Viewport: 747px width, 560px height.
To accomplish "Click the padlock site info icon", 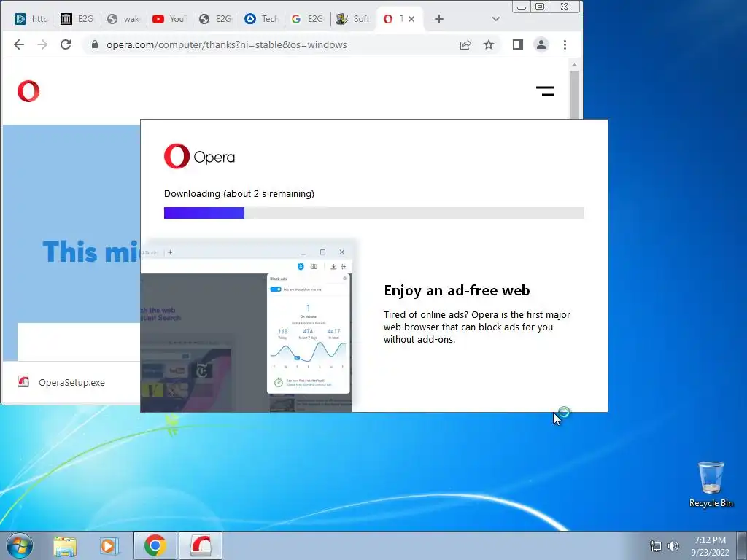I will click(94, 44).
